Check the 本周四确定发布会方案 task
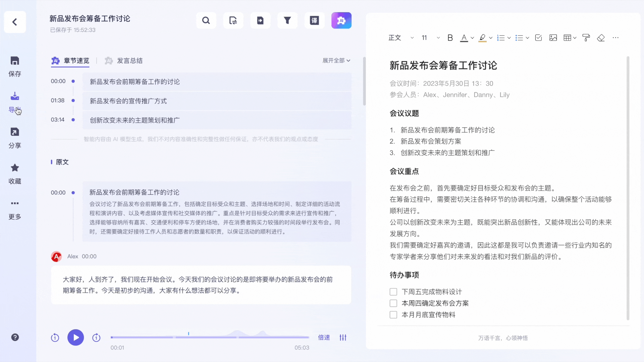 (x=393, y=303)
